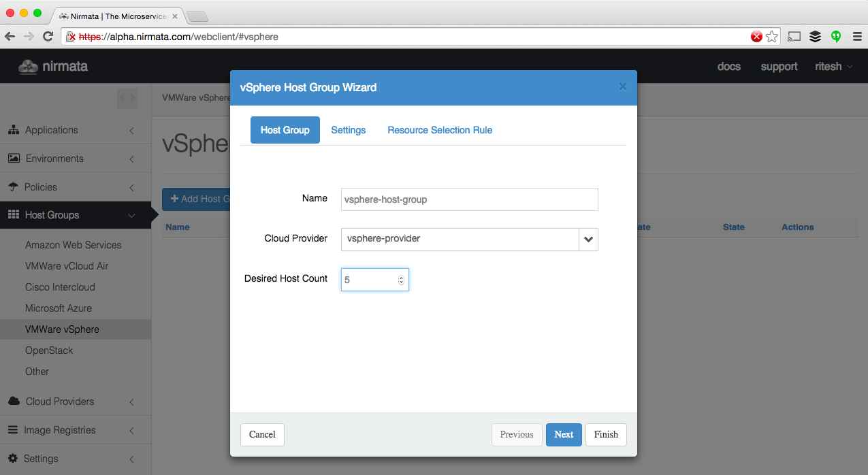
Task: Click the Nirmata cloud logo icon
Action: [x=28, y=66]
